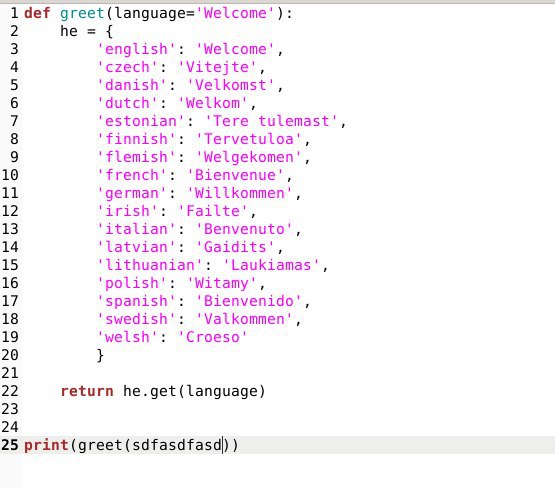Click the variable 'he' on line 2
The image size is (555, 488).
(x=69, y=31)
